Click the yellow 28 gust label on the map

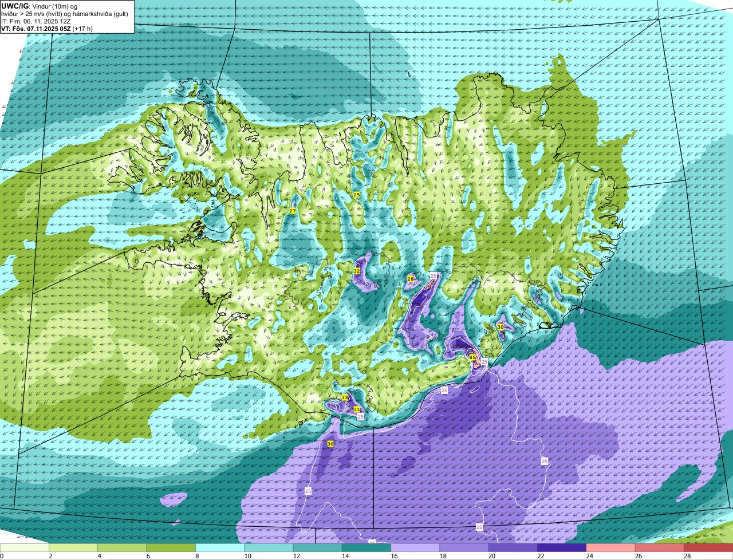pos(410,279)
